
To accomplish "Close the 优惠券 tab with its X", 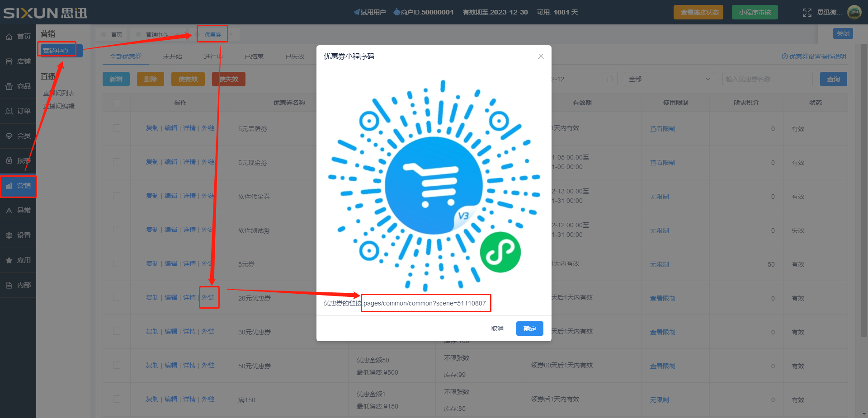I will [231, 35].
